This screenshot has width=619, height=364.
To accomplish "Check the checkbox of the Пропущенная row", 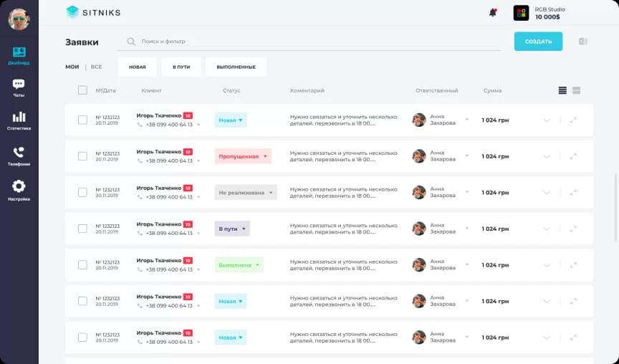I will [x=82, y=156].
